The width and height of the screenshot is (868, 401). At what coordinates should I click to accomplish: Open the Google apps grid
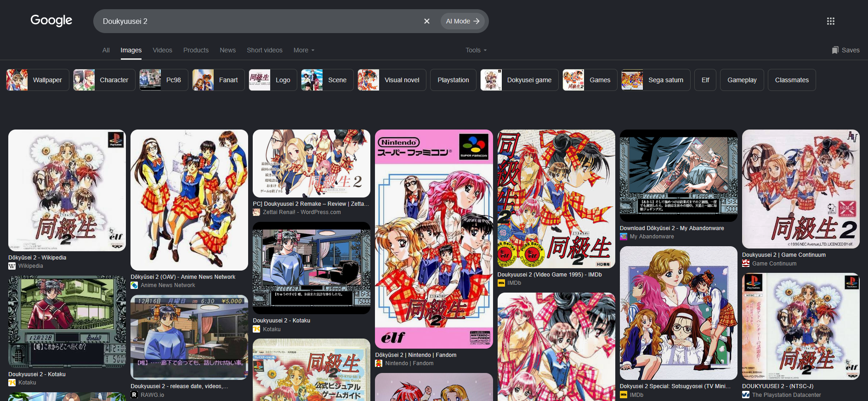[831, 21]
